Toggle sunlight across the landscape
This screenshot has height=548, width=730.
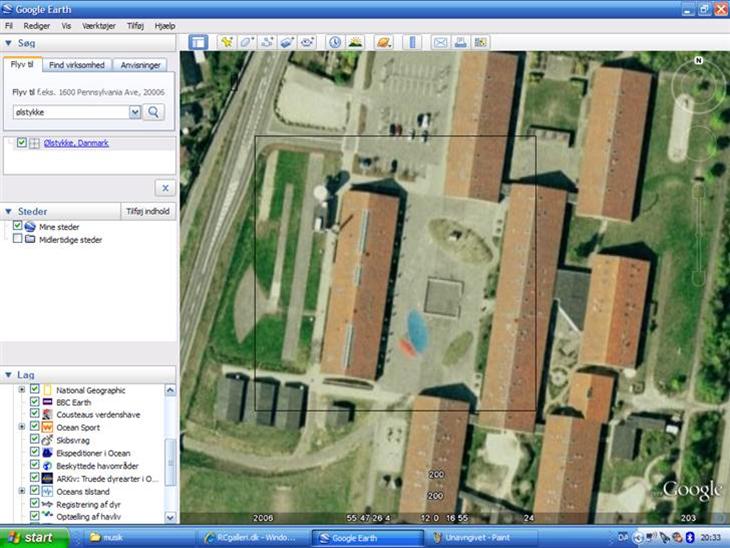355,42
